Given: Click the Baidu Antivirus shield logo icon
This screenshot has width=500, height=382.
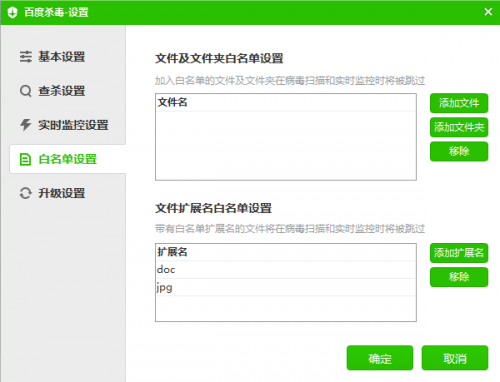Looking at the screenshot, I should [x=12, y=12].
